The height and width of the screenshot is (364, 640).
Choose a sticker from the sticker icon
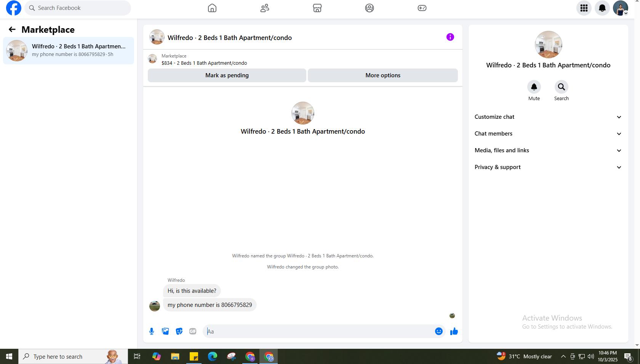(179, 331)
